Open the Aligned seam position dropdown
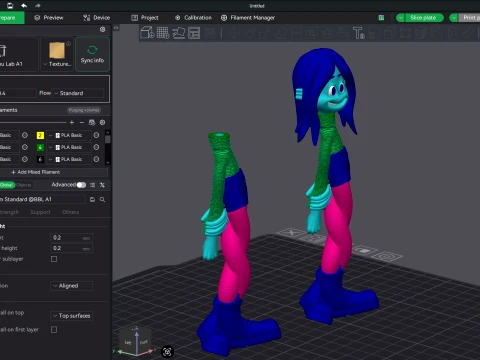This screenshot has width=480, height=360. [71, 286]
